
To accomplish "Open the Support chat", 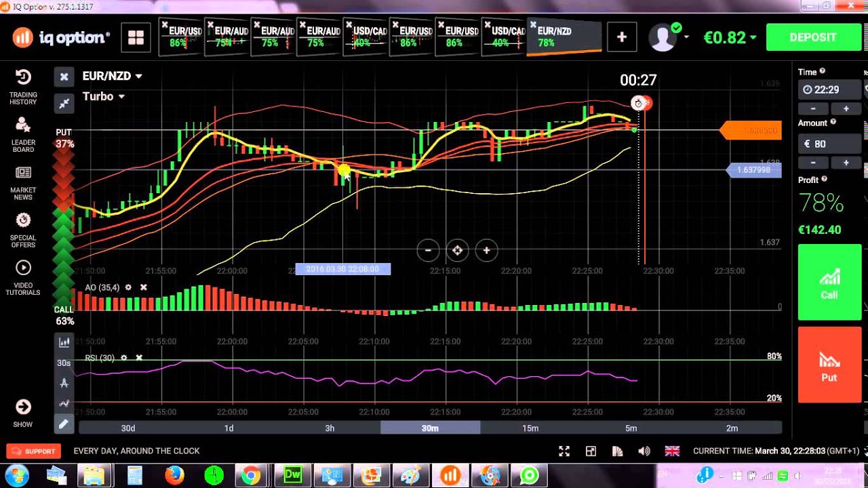I will pos(34,451).
